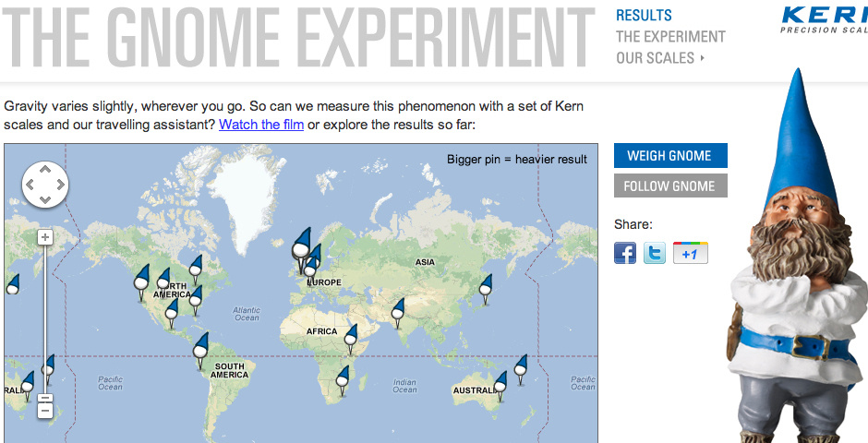Click the Weigh Gnome button

pos(670,155)
